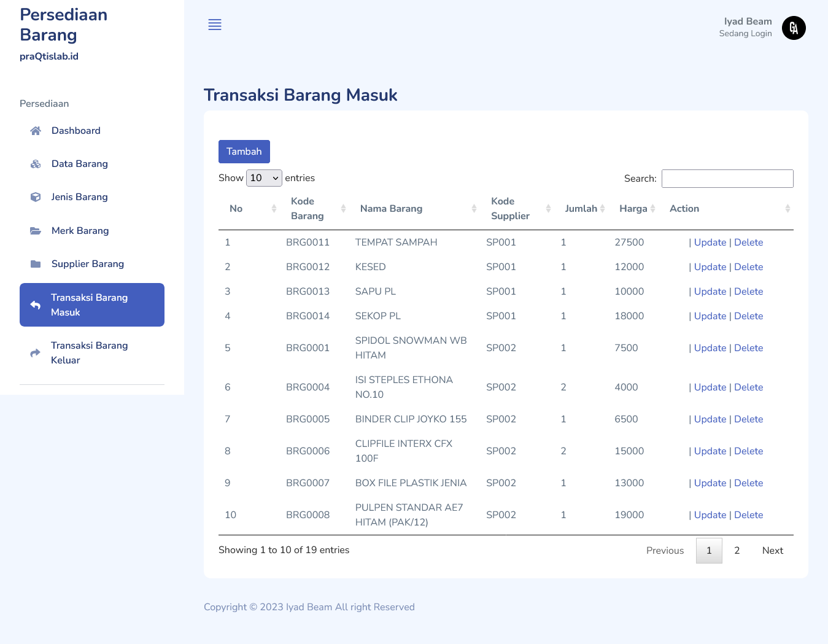Delete the KESED row entry
Viewport: 828px width, 644px height.
(x=748, y=267)
